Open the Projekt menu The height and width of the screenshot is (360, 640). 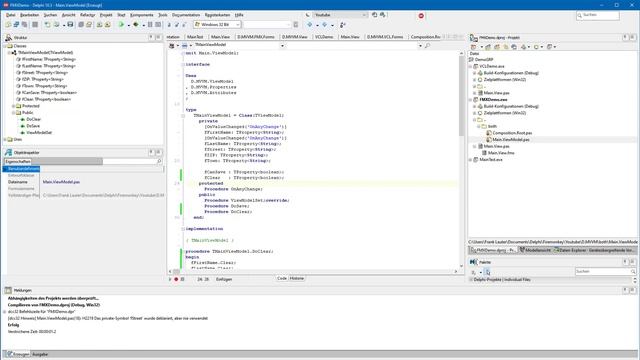106,15
